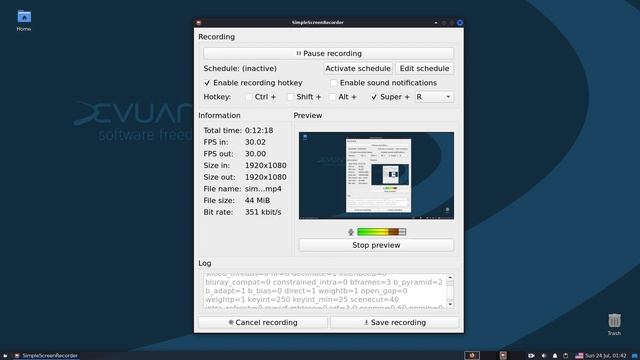Check the Shift + hotkey modifier
The image size is (640, 360).
click(x=290, y=97)
